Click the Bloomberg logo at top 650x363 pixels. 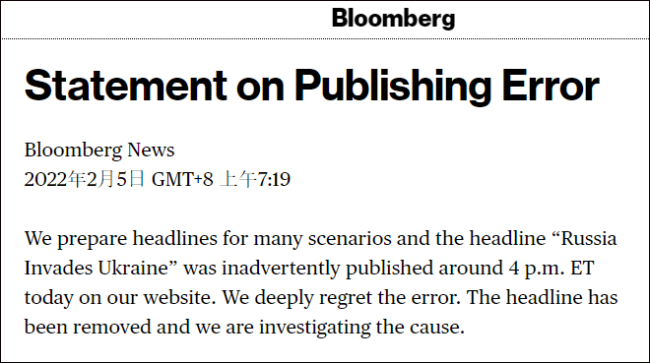pyautogui.click(x=393, y=19)
